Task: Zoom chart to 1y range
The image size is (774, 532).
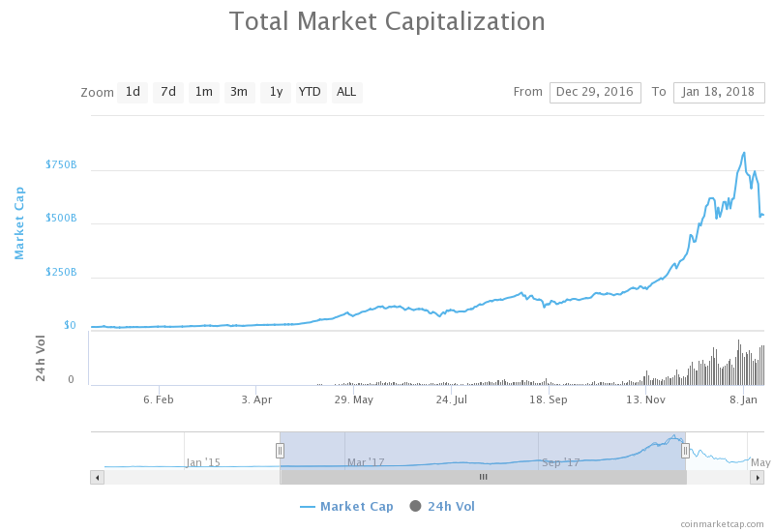Action: point(275,92)
